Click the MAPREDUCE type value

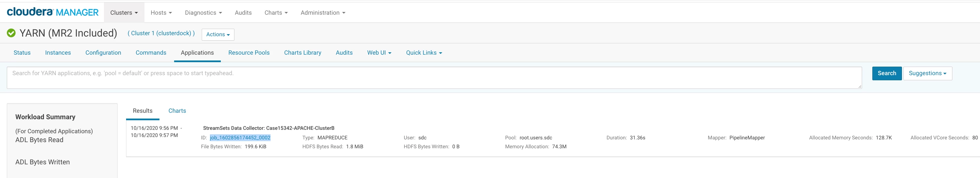click(333, 138)
